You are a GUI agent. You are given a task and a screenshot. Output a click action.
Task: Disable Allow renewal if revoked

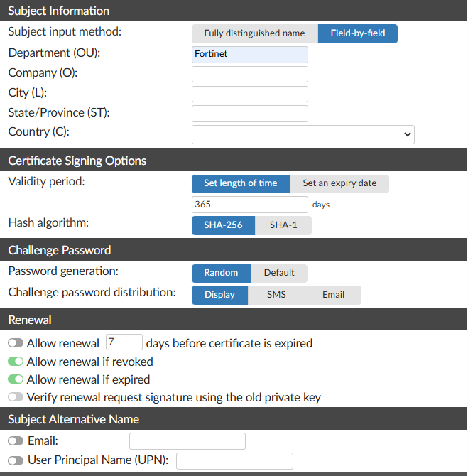(x=16, y=362)
